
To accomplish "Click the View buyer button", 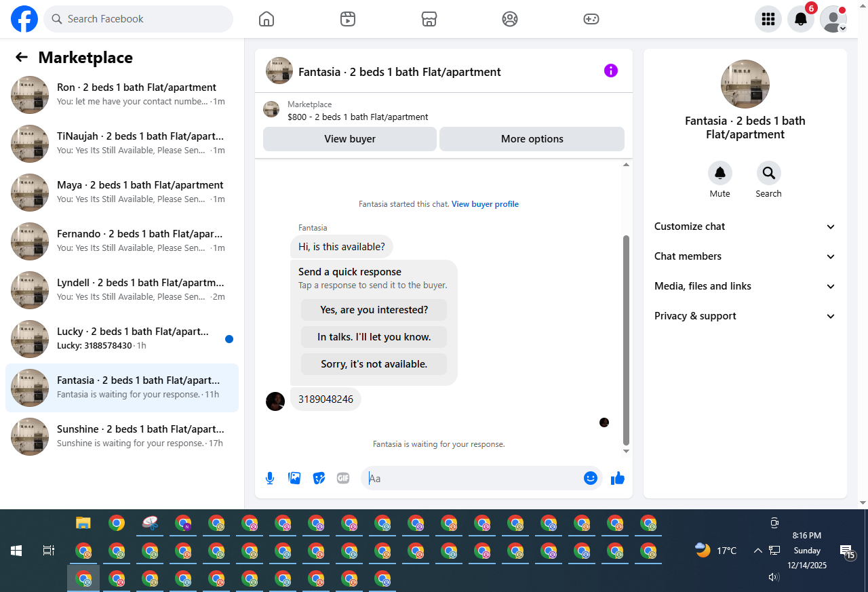I will [350, 139].
